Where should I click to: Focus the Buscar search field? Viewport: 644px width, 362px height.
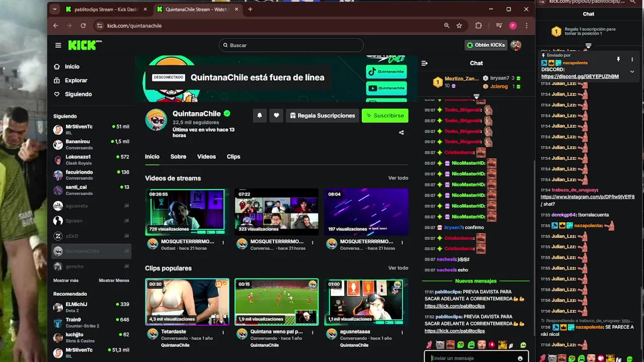pyautogui.click(x=291, y=45)
